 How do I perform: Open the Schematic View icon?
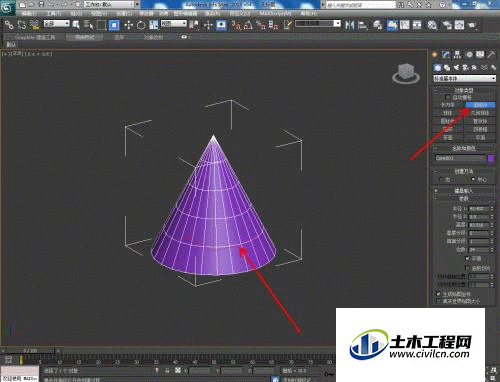point(417,25)
